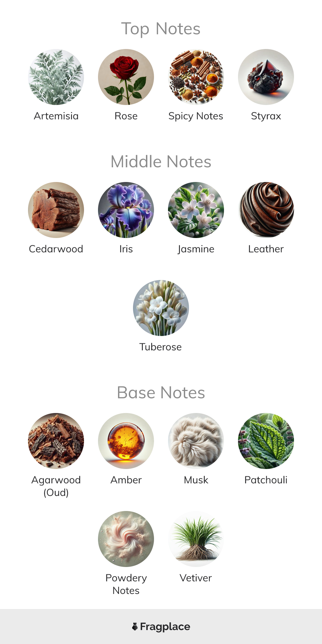Click the Middle Notes heading
Screen dimensions: 322x644
click(x=161, y=162)
